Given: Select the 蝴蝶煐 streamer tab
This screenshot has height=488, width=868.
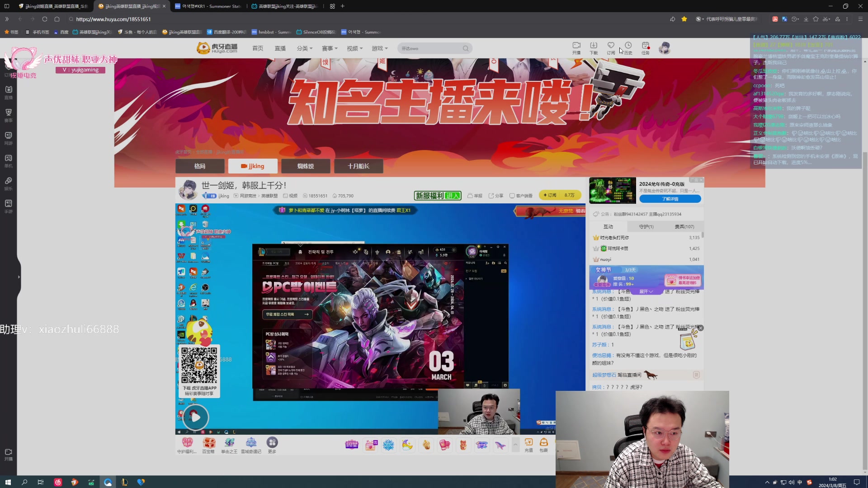Looking at the screenshot, I should (306, 166).
